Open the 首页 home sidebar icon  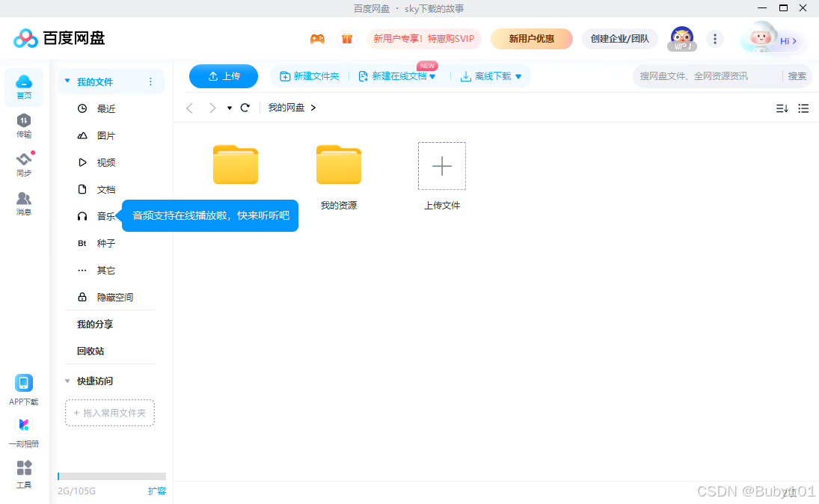click(x=23, y=87)
